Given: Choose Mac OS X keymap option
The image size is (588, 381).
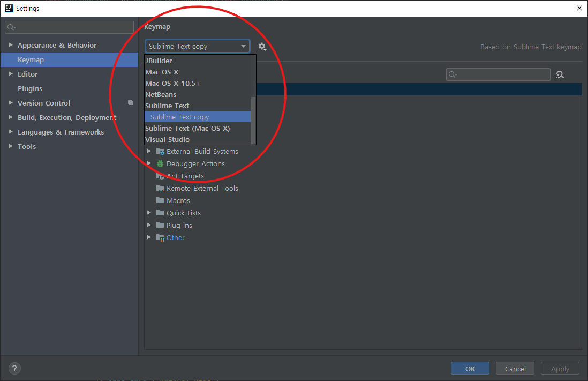Looking at the screenshot, I should [x=198, y=72].
